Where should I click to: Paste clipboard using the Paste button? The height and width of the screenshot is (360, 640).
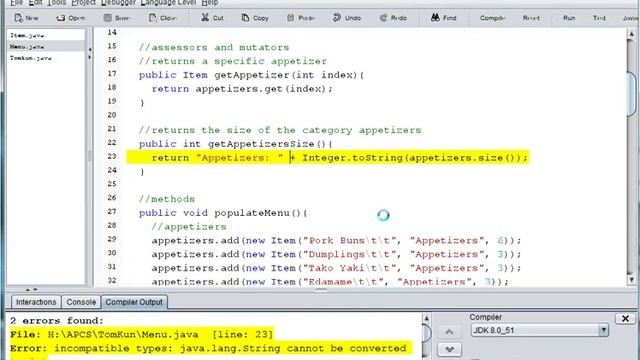point(300,18)
